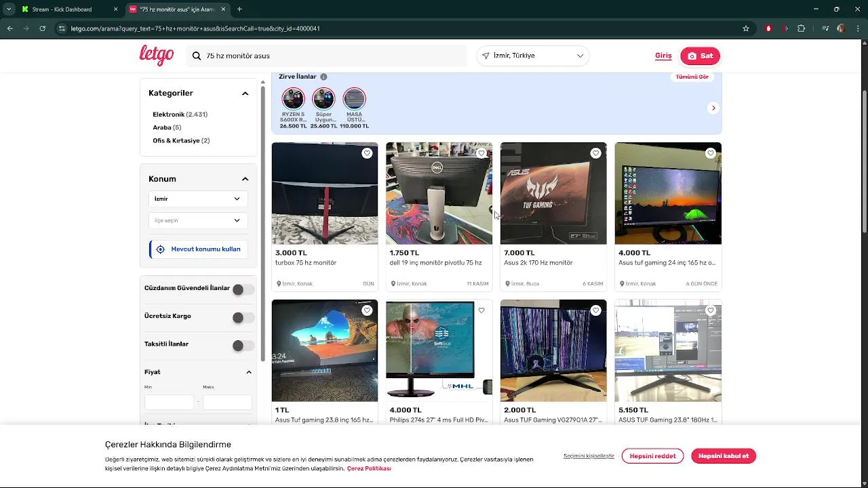Image resolution: width=868 pixels, height=488 pixels.
Task: Go back in browser history
Action: pos(9,28)
